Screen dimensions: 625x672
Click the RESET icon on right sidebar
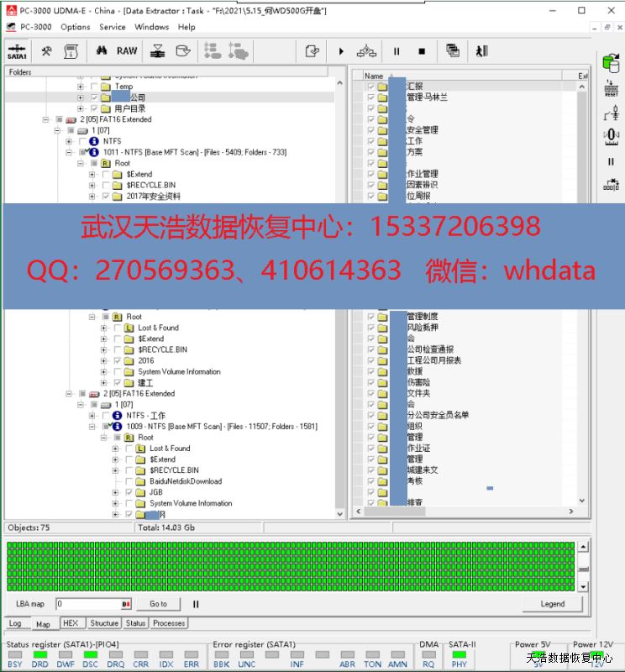click(x=611, y=89)
